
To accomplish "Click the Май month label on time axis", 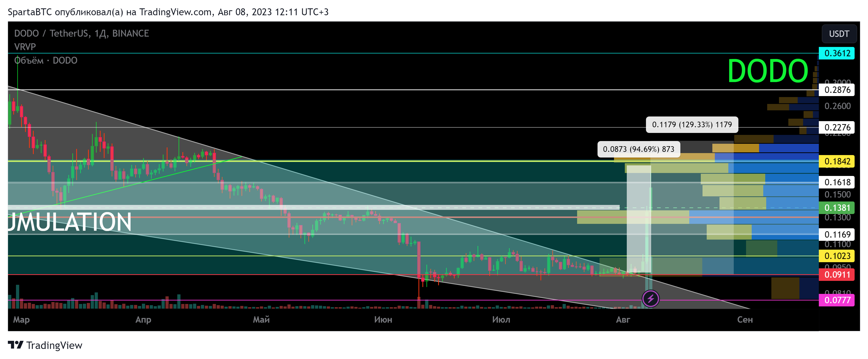I will pos(261,320).
